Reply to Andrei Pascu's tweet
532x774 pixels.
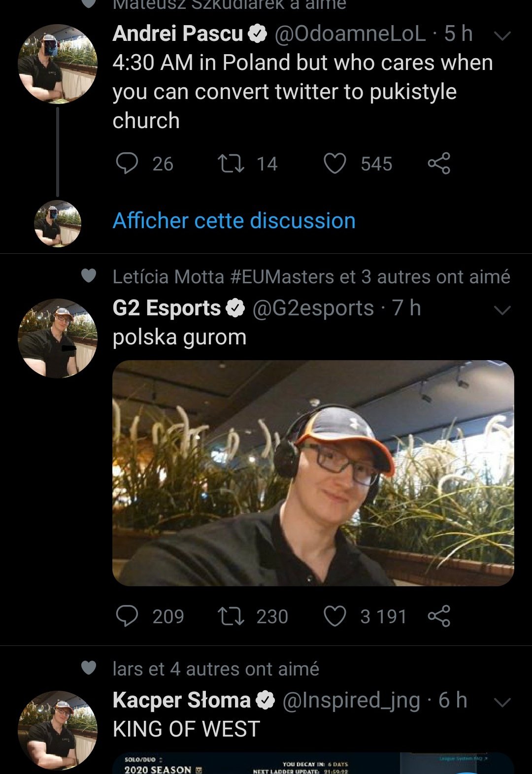point(127,164)
